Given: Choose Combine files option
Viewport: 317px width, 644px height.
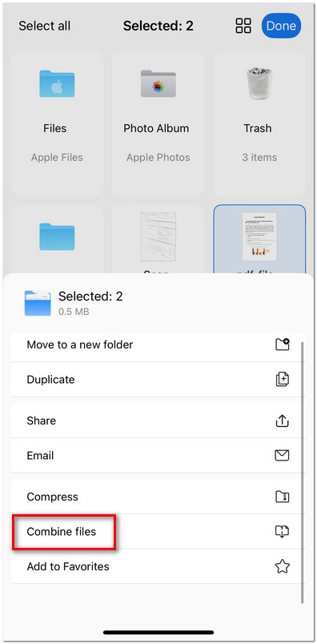Looking at the screenshot, I should [x=158, y=532].
